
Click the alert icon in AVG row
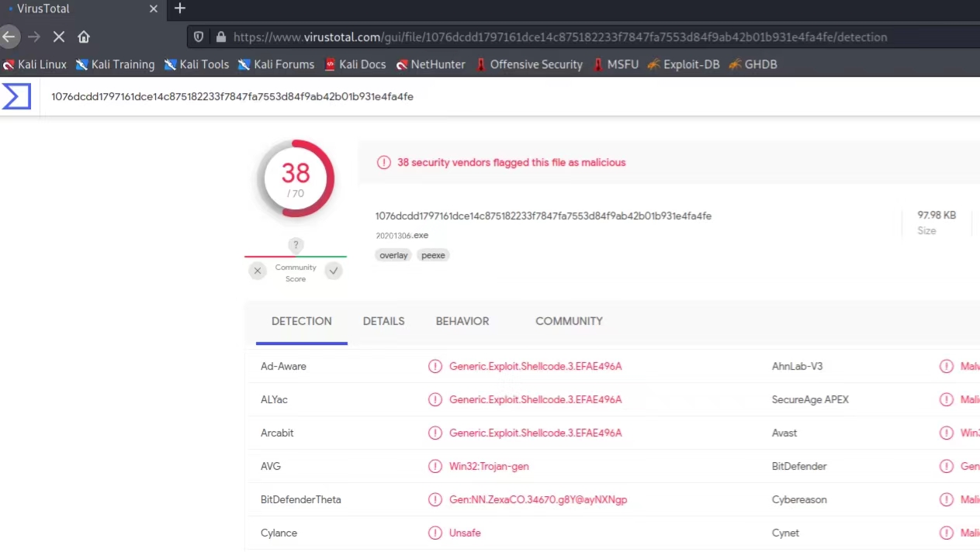click(x=435, y=466)
